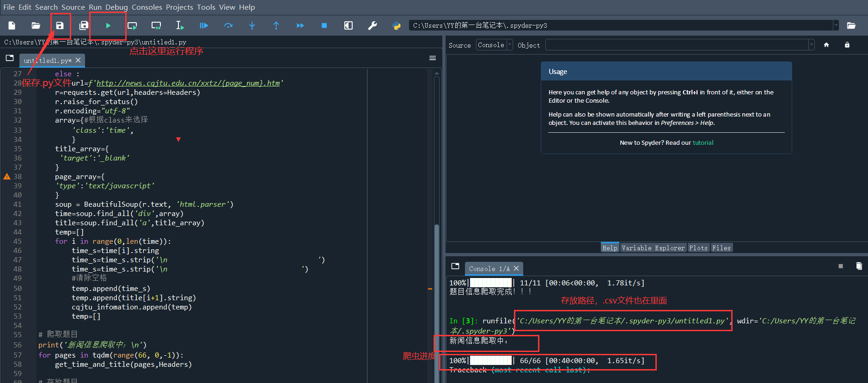Image resolution: width=868 pixels, height=383 pixels.
Task: Expand the Object field dropdown
Action: (x=811, y=45)
